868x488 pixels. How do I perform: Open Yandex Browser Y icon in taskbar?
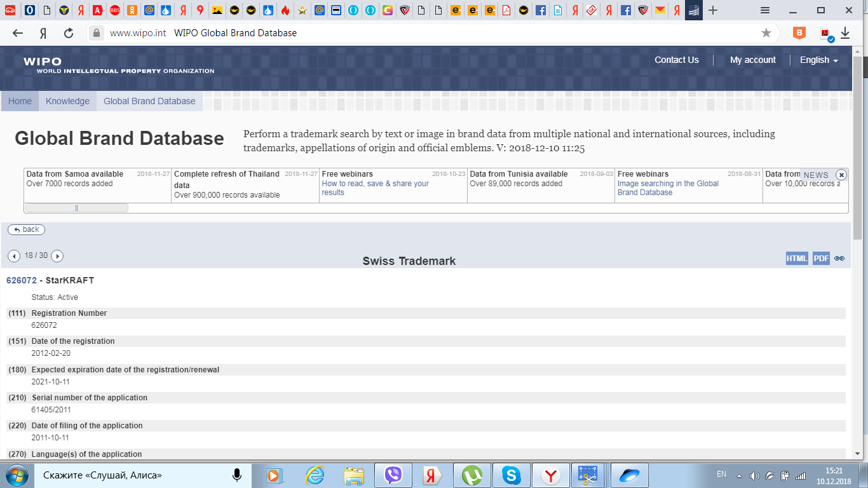pyautogui.click(x=551, y=475)
